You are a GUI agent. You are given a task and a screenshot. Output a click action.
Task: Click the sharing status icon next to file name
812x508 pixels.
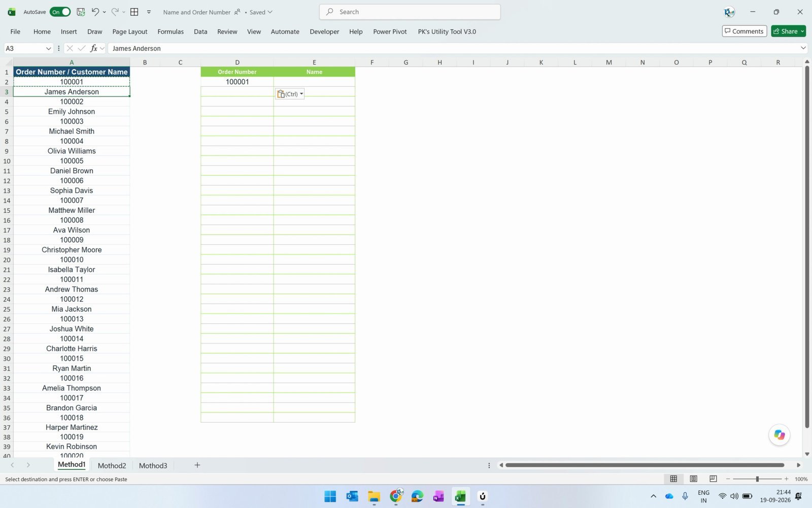(x=237, y=12)
